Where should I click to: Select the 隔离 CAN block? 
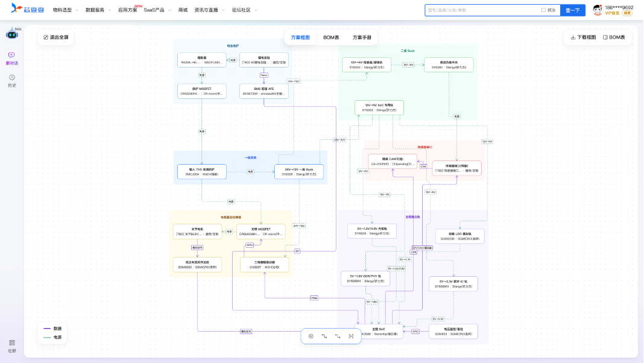coord(393,162)
